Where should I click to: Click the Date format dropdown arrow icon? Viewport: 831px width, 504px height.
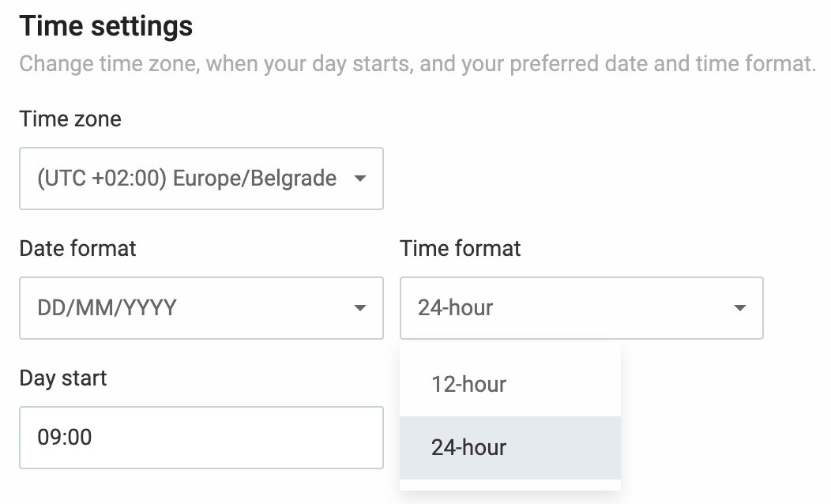tap(359, 308)
